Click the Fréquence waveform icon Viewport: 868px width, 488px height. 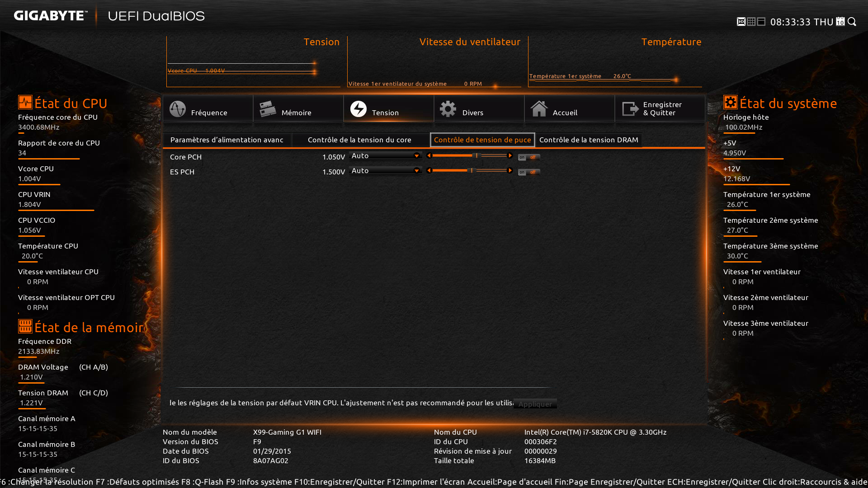[177, 109]
